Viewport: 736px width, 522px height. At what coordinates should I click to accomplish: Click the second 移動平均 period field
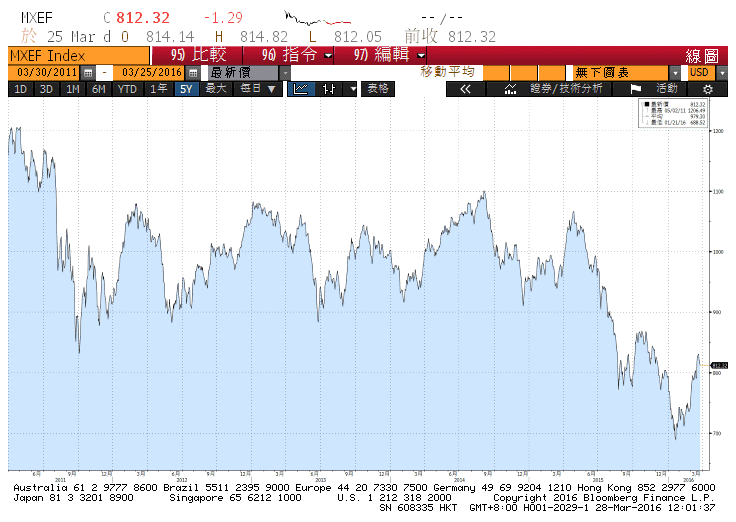pos(524,73)
